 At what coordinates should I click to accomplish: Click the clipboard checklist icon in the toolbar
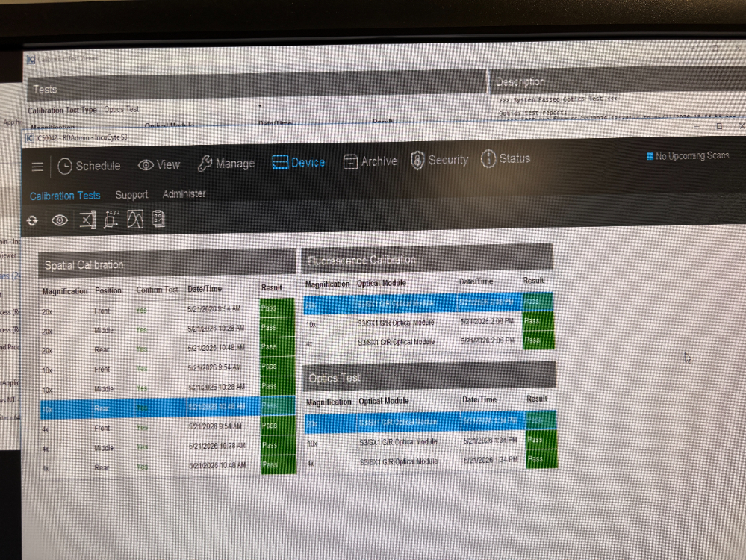[x=158, y=219]
